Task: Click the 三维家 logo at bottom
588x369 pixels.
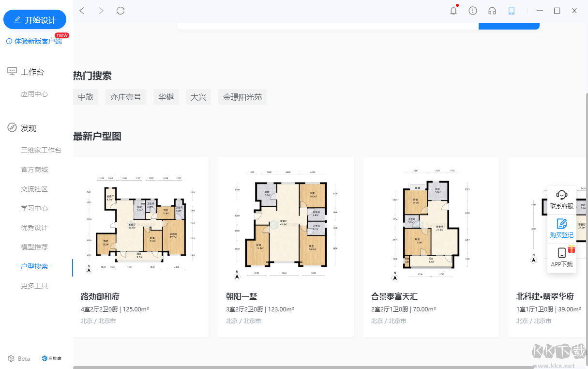Action: (51, 358)
